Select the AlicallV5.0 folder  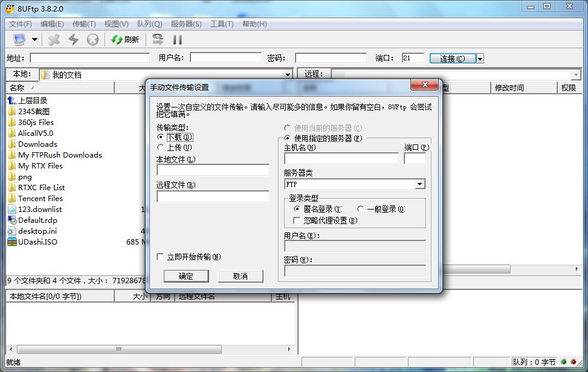click(31, 133)
